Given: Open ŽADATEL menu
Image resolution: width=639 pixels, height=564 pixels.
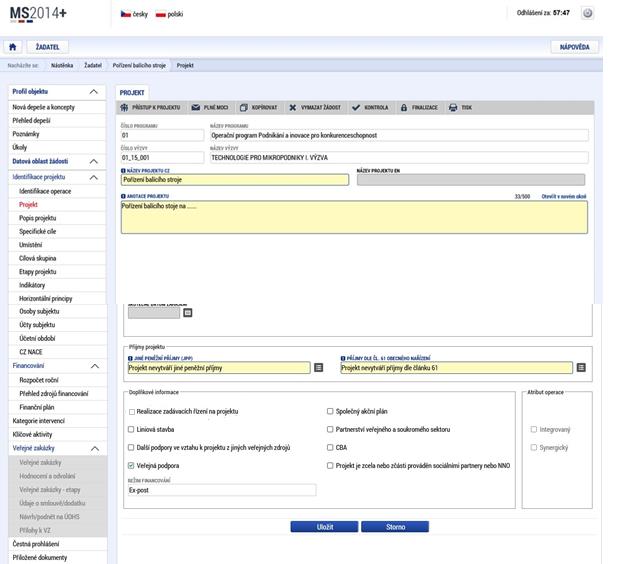Looking at the screenshot, I should (x=47, y=47).
